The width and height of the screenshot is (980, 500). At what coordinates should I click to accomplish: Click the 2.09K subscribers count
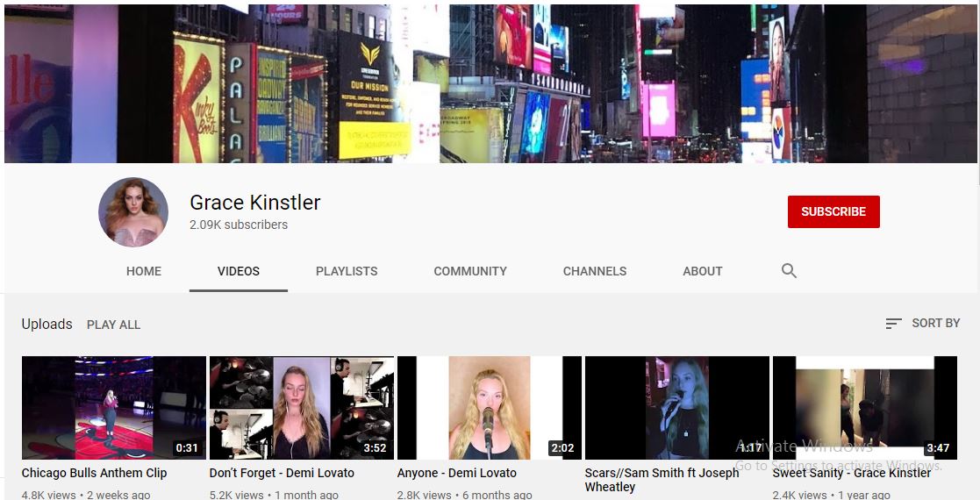click(239, 225)
